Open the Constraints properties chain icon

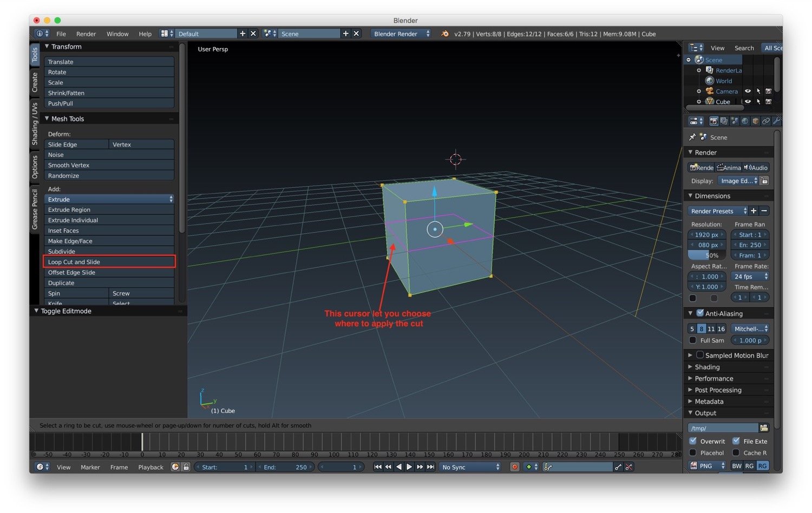[766, 121]
